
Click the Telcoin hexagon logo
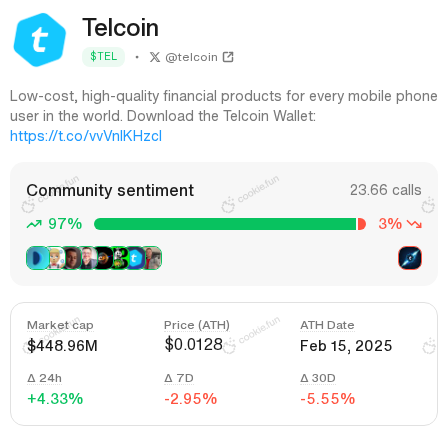(40, 40)
